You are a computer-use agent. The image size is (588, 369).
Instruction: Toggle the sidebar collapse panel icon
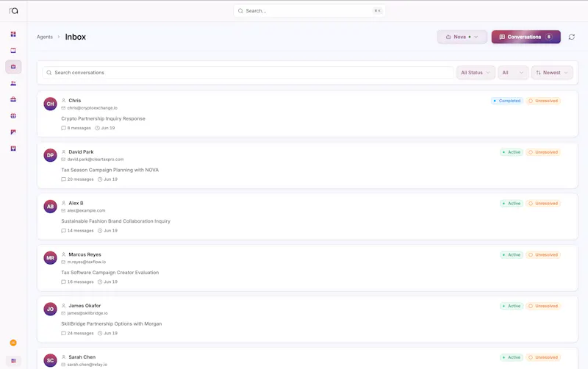point(13,361)
